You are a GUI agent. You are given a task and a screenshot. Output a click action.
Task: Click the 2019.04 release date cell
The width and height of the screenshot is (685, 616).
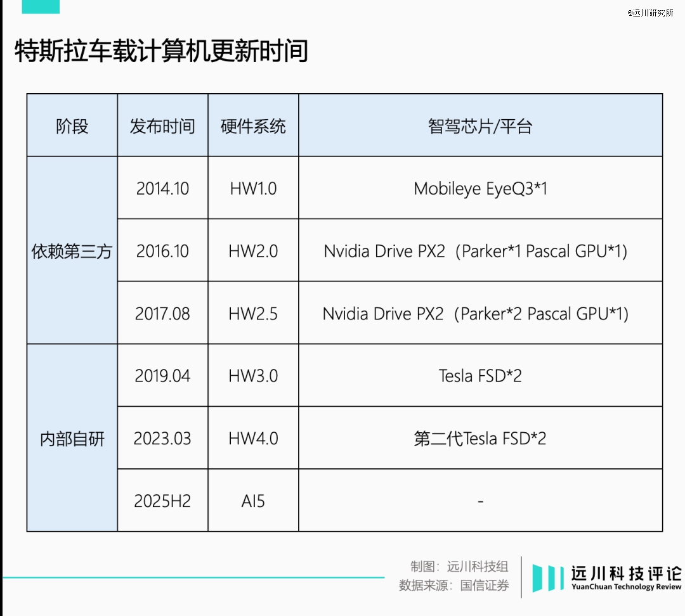pyautogui.click(x=162, y=375)
